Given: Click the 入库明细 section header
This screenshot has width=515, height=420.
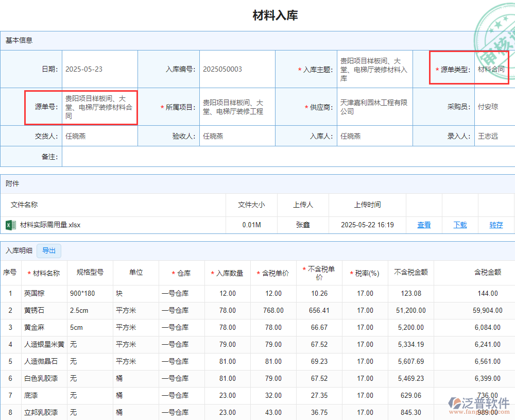Looking at the screenshot, I should [x=21, y=251].
